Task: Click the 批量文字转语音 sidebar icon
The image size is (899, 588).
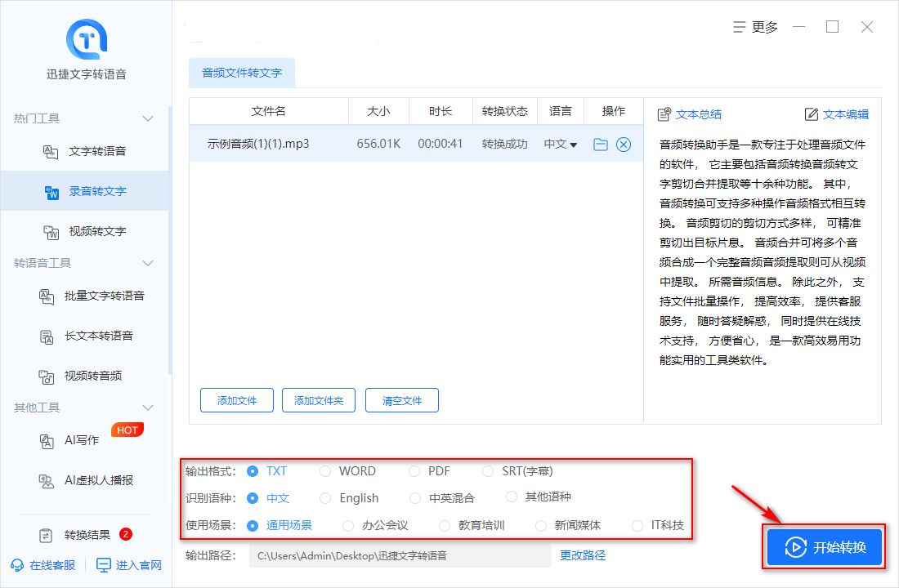Action: coord(47,296)
